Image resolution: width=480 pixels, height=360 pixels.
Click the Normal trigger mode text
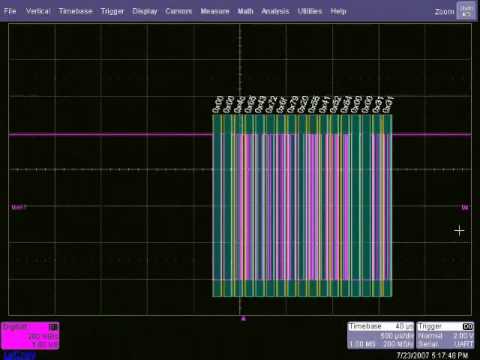click(430, 336)
